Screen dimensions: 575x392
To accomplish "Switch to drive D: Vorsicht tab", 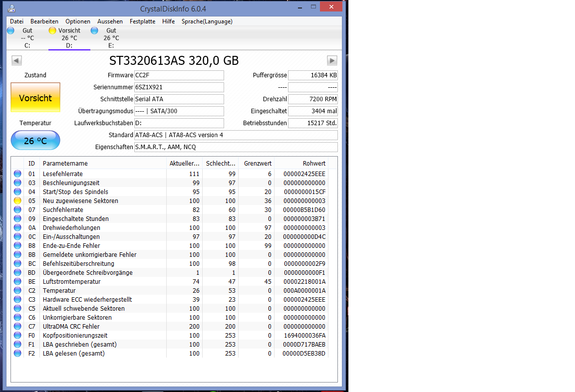I will tap(69, 38).
